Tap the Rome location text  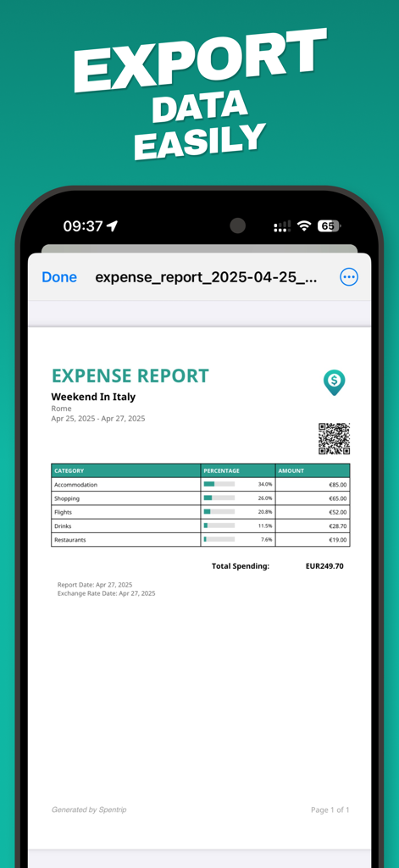click(x=61, y=409)
